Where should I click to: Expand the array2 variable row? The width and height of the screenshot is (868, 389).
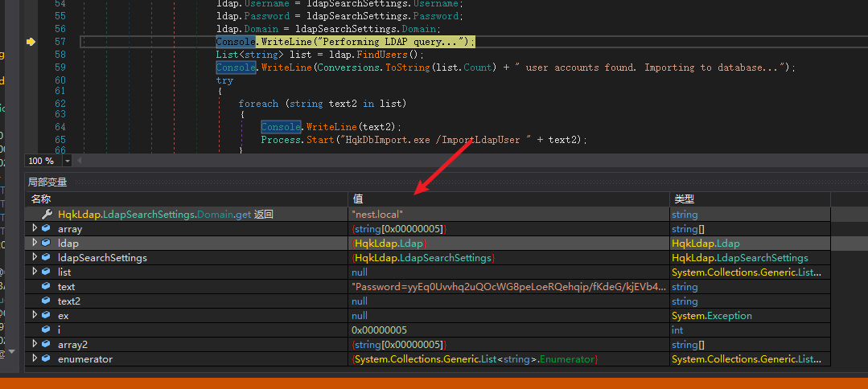[35, 344]
